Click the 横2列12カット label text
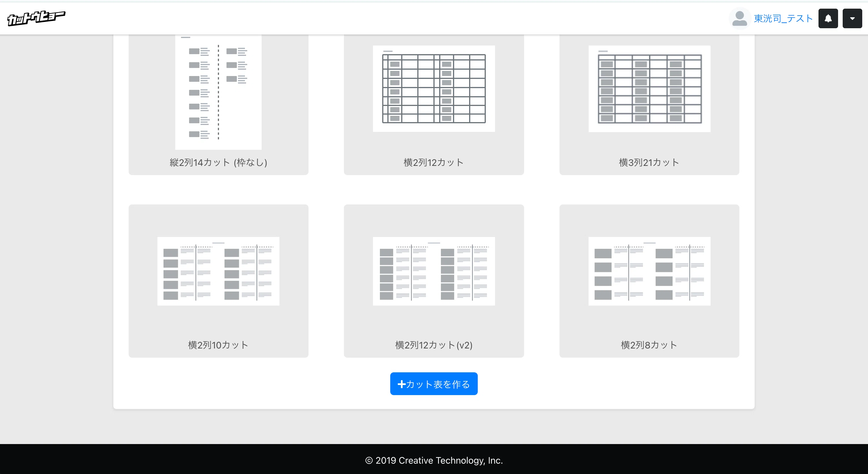Viewport: 868px width, 474px height. click(x=434, y=162)
